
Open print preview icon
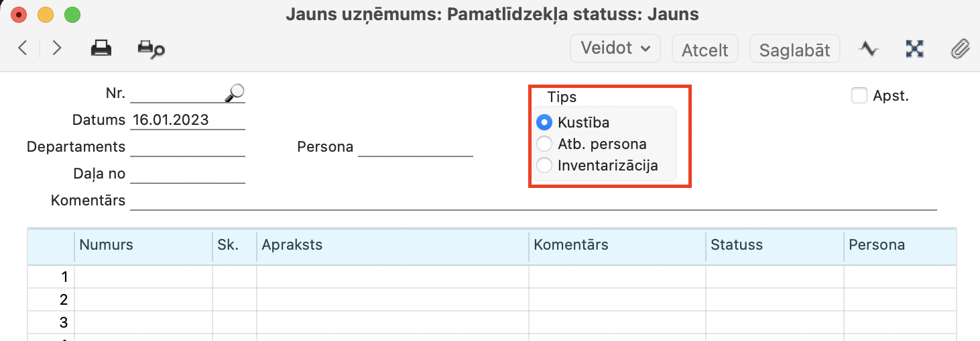click(151, 49)
